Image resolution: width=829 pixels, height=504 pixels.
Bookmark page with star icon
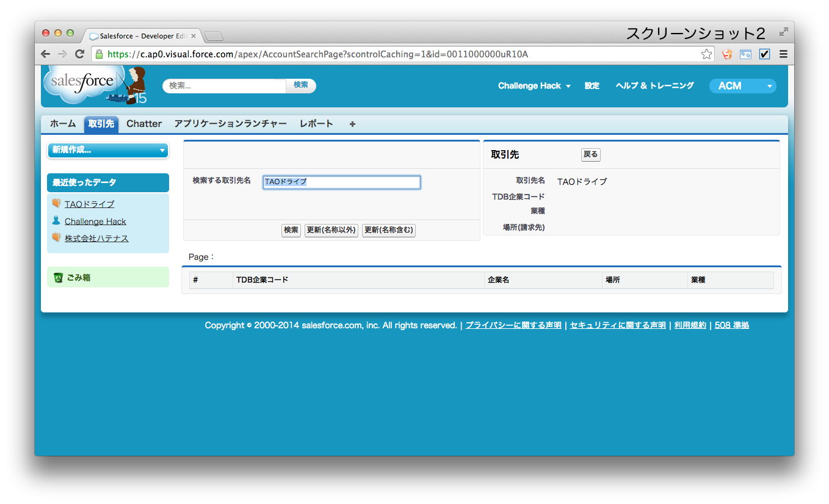coord(706,54)
